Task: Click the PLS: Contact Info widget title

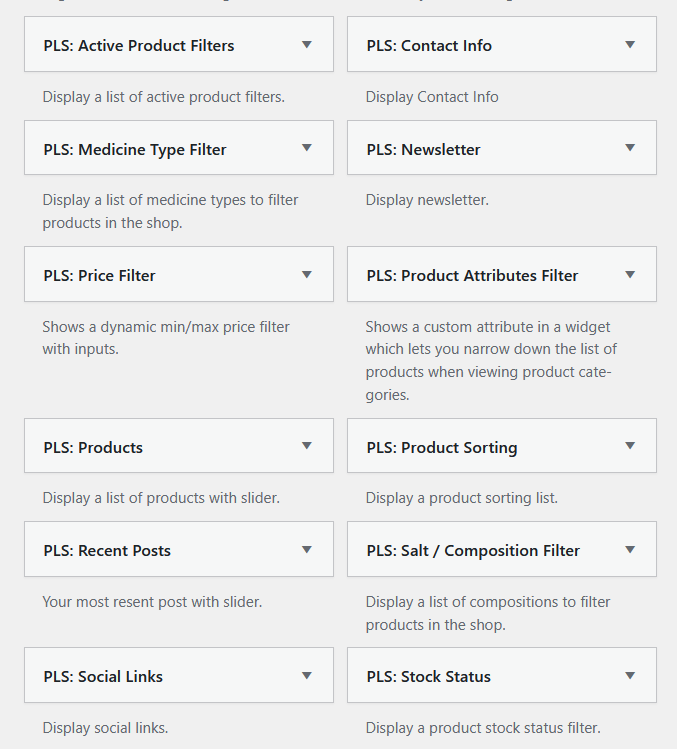Action: point(429,45)
